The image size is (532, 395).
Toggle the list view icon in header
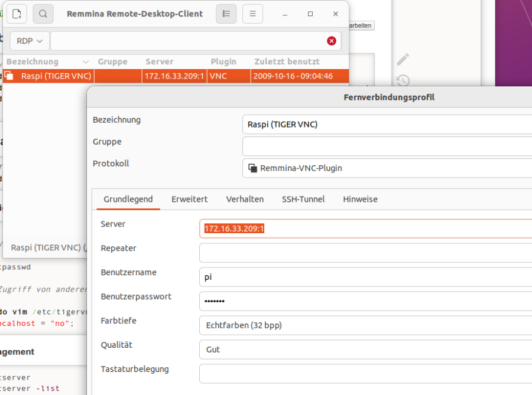click(226, 14)
